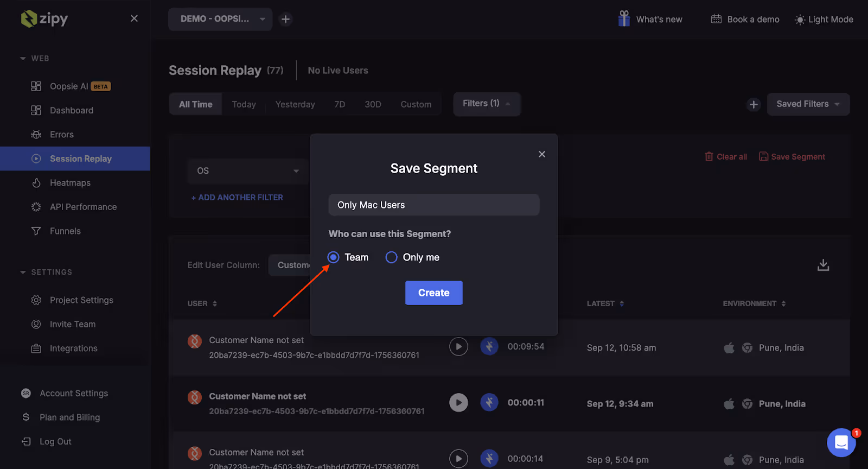The image size is (868, 469).
Task: Click the Sep 9, 5:04 pm timestamp
Action: 617,460
